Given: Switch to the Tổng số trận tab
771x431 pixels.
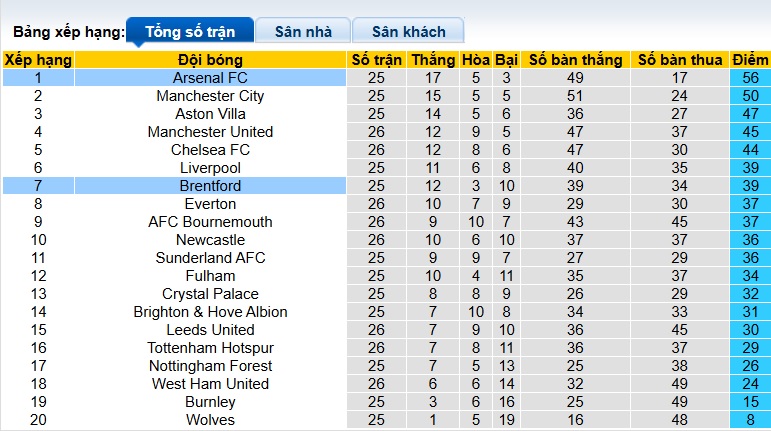Looking at the screenshot, I should click(x=188, y=31).
